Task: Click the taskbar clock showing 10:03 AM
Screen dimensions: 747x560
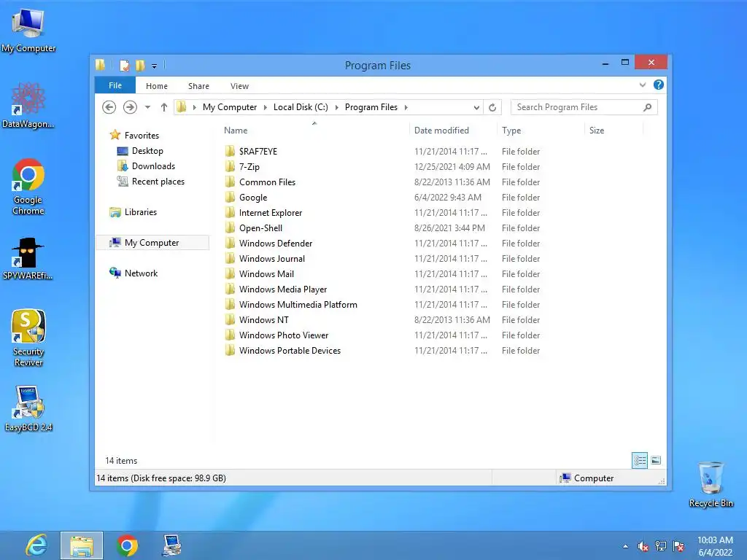Action: tap(715, 546)
